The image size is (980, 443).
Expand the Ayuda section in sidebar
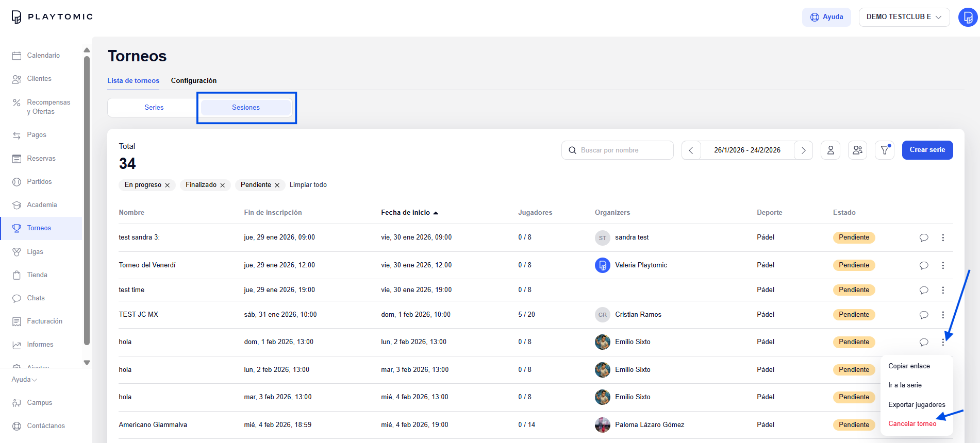click(x=24, y=380)
